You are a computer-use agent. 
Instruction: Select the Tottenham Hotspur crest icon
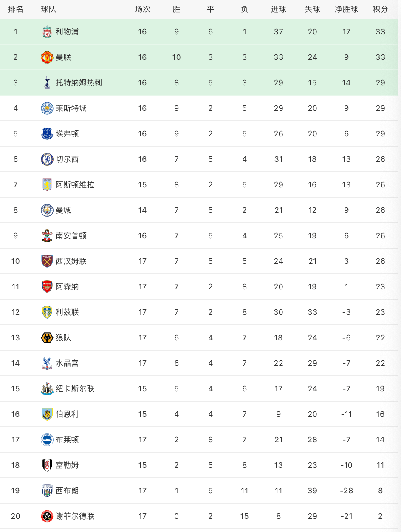47,83
